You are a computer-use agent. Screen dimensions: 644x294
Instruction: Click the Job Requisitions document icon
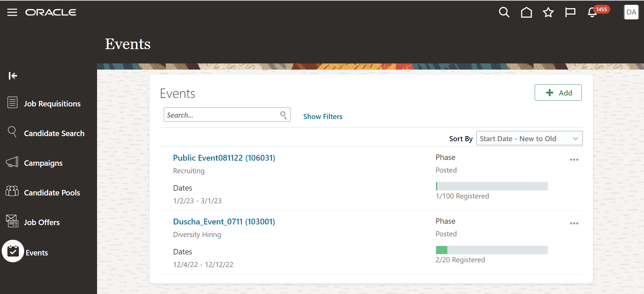coord(13,102)
